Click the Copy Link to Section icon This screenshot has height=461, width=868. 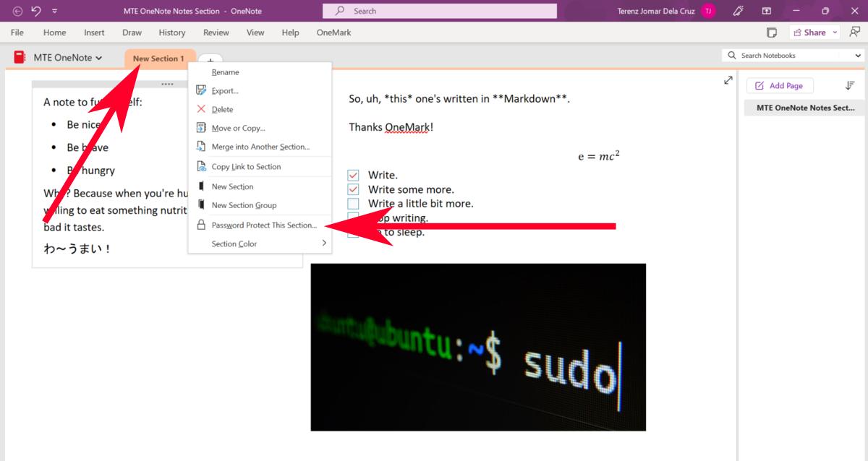201,166
